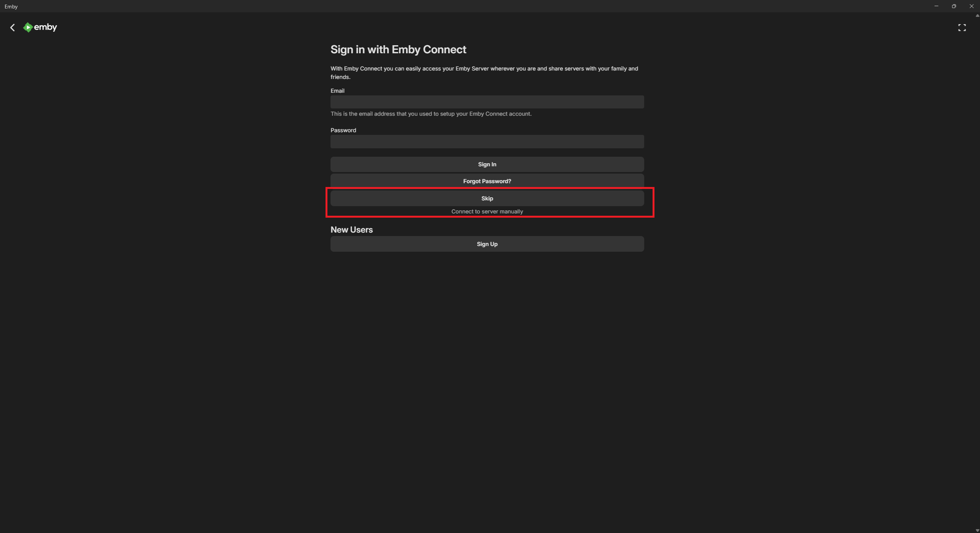Focus the Password input field

tap(487, 141)
